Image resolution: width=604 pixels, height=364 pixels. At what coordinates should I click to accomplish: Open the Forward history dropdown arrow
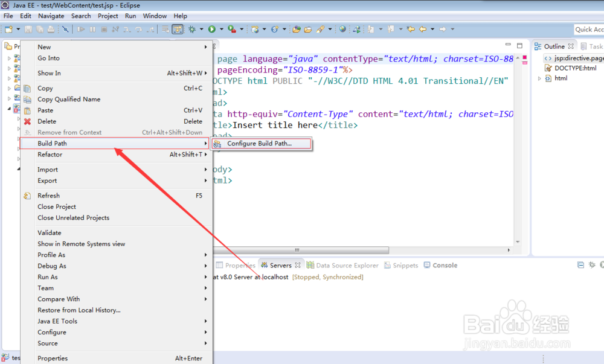452,29
